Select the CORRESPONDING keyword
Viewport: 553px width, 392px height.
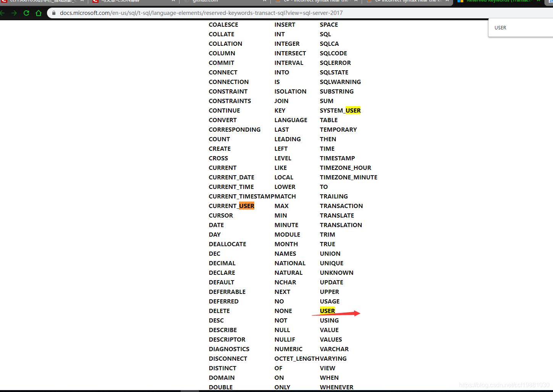point(234,130)
